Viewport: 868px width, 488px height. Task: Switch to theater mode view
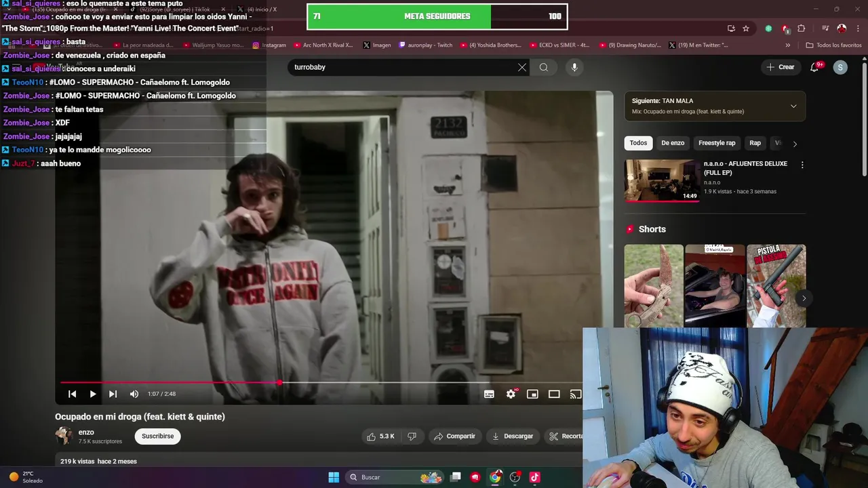tap(554, 394)
